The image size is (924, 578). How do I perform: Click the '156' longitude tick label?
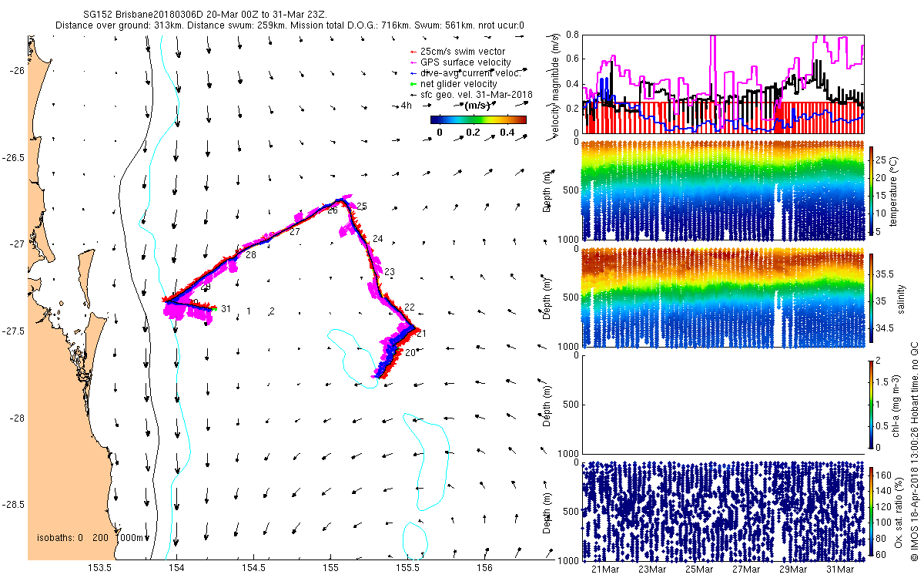click(484, 568)
